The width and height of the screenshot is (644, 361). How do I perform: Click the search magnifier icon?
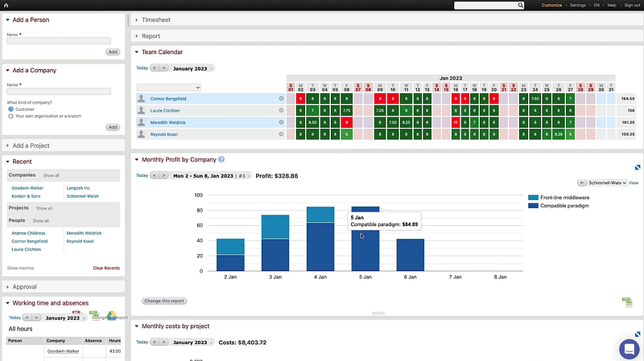[520, 6]
